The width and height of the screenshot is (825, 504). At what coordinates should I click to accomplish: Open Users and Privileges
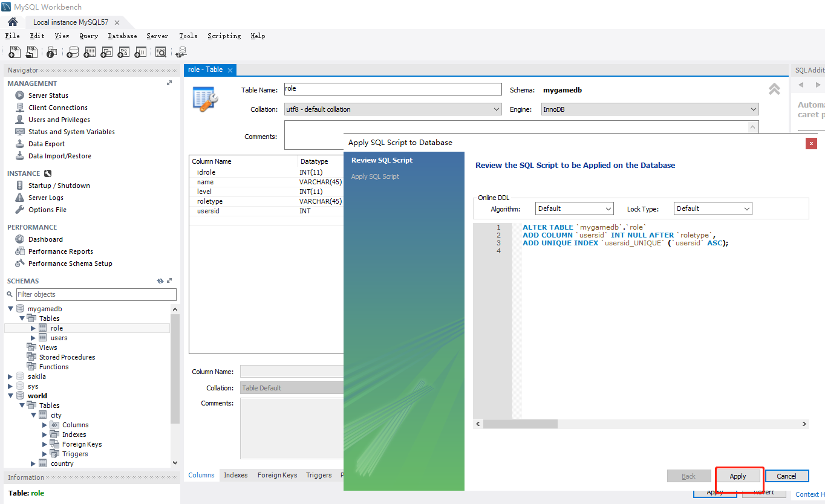coord(59,120)
